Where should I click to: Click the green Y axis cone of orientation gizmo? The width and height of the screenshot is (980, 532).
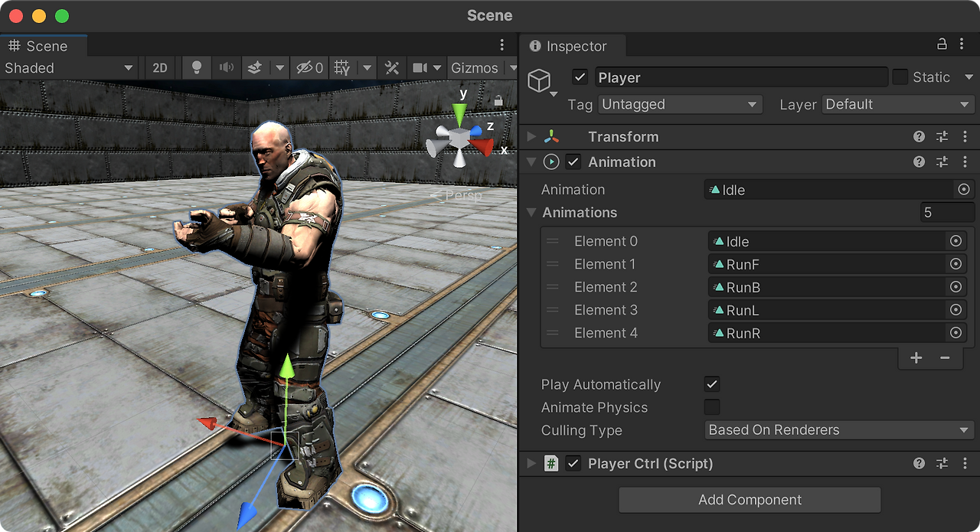coord(459,115)
